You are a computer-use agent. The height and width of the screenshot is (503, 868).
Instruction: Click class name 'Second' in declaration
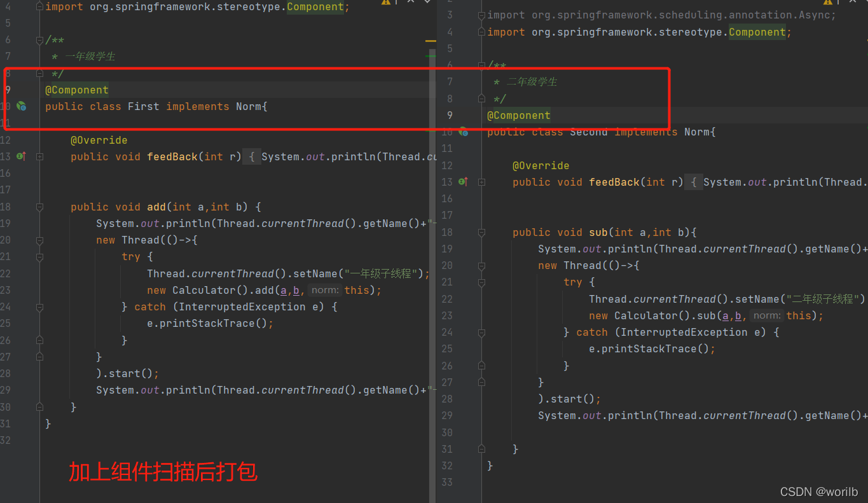589,132
